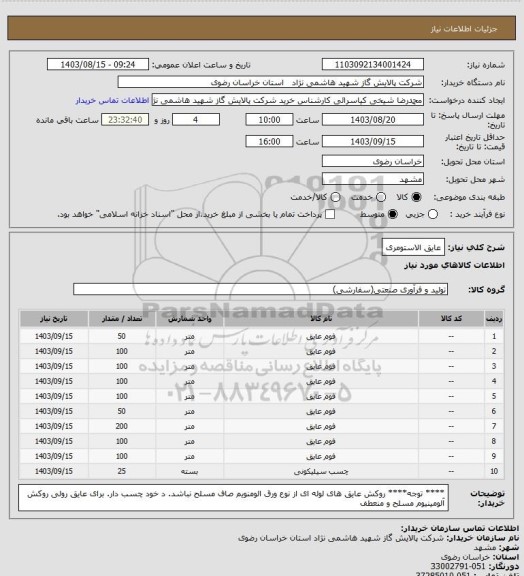Click quantity 50 in row 6
Screen dimensions: 524x576
pos(122,411)
